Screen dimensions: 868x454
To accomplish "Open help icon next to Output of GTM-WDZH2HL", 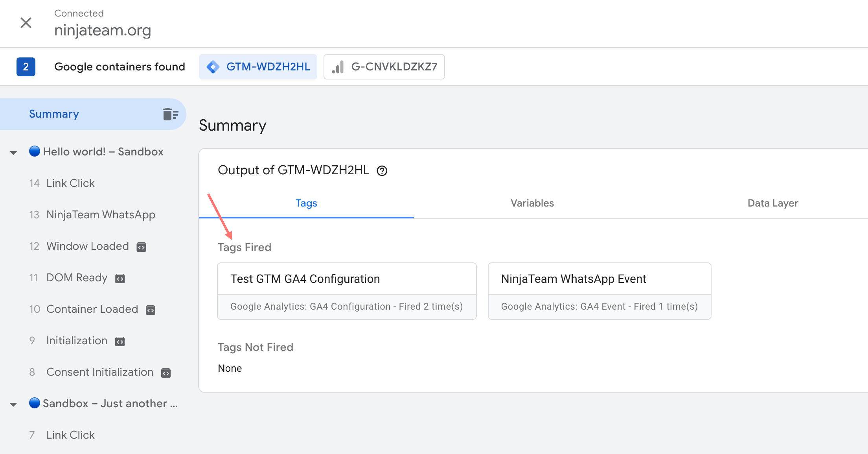I will point(382,171).
